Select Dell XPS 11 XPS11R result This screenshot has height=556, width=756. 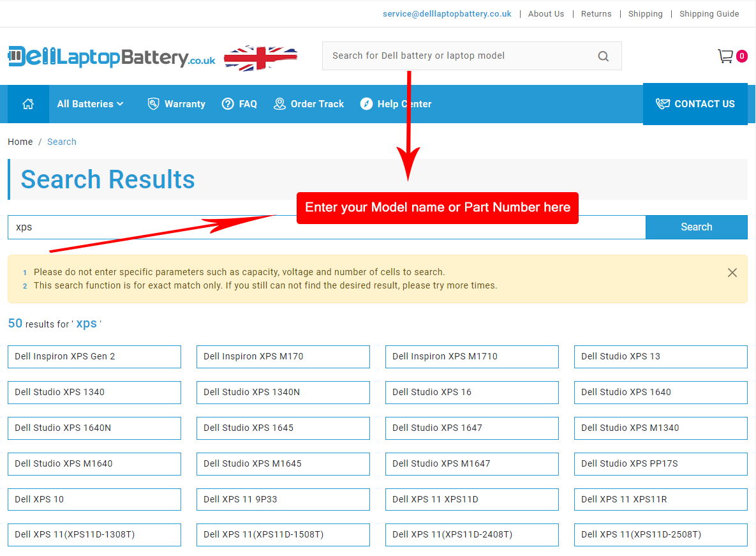pyautogui.click(x=661, y=500)
